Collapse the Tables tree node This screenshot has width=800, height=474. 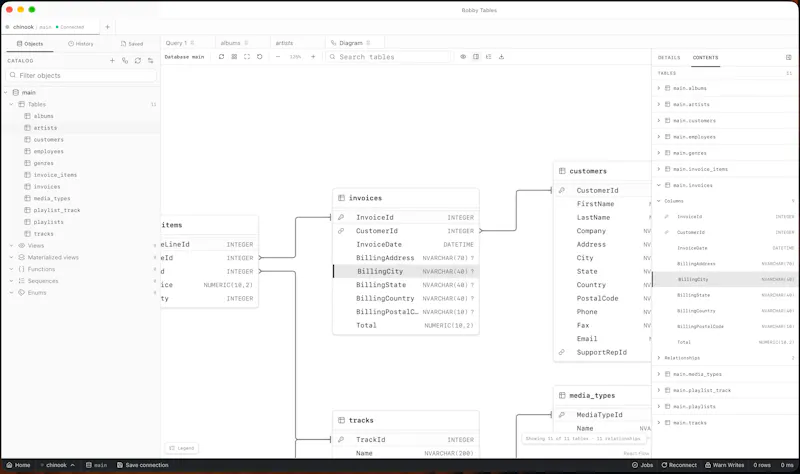11,104
